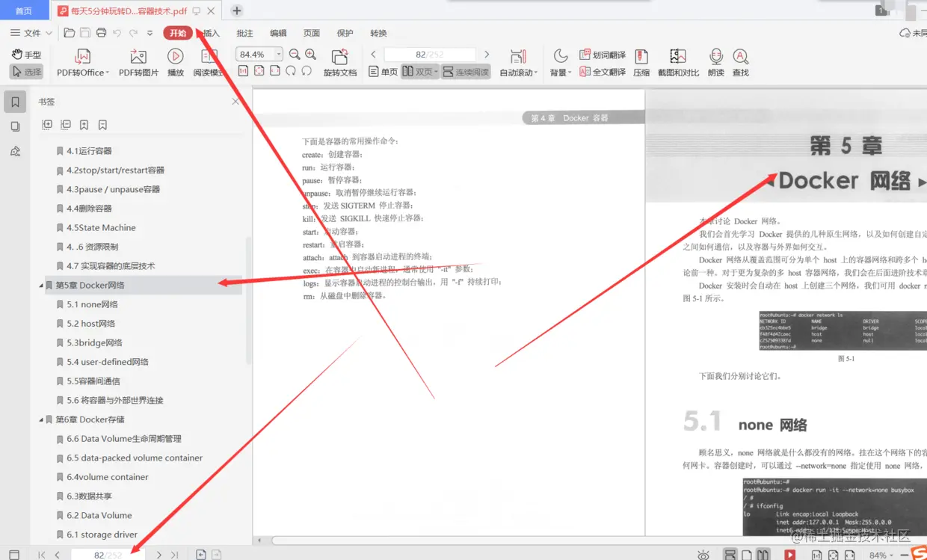Image resolution: width=927 pixels, height=560 pixels.
Task: Click the PDF转Office converter icon
Action: 82,57
